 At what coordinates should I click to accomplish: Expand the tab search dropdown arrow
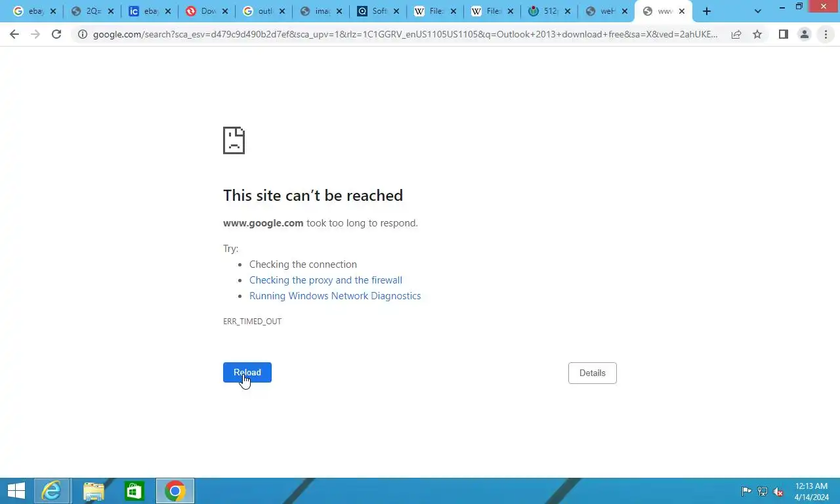[757, 11]
